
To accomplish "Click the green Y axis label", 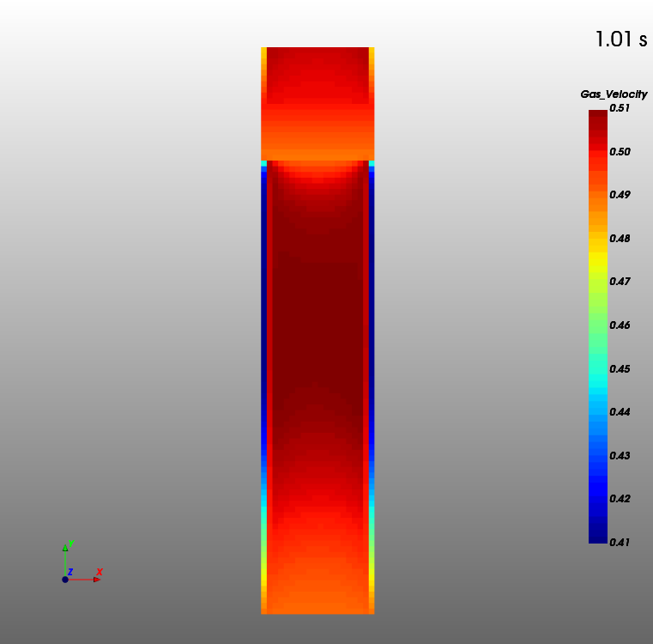I will coord(70,544).
